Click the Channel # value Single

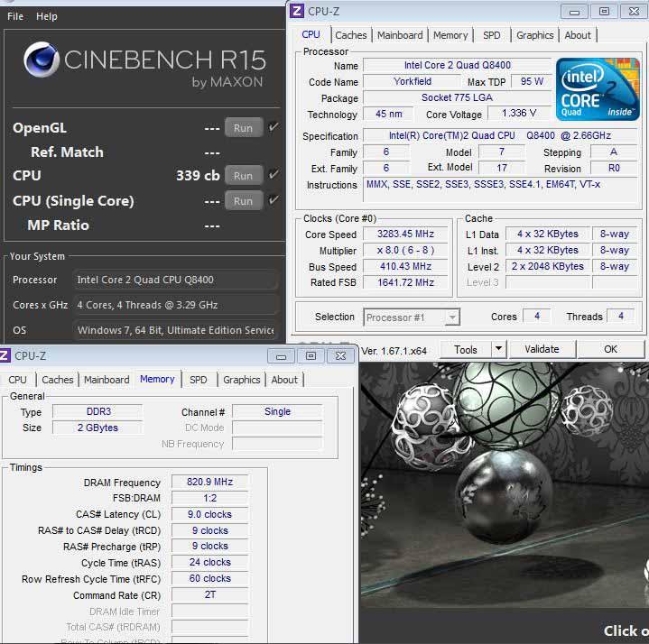pyautogui.click(x=277, y=411)
